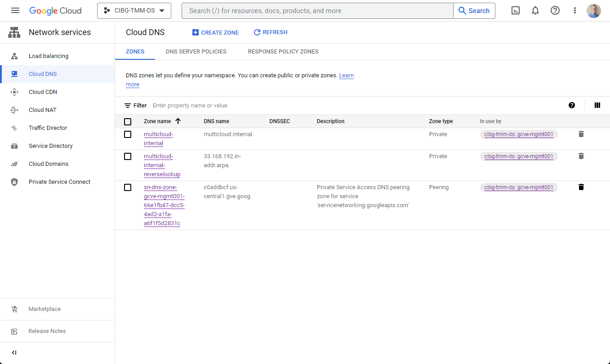The width and height of the screenshot is (610, 364).
Task: Collapse the left navigation panel
Action: click(x=14, y=353)
